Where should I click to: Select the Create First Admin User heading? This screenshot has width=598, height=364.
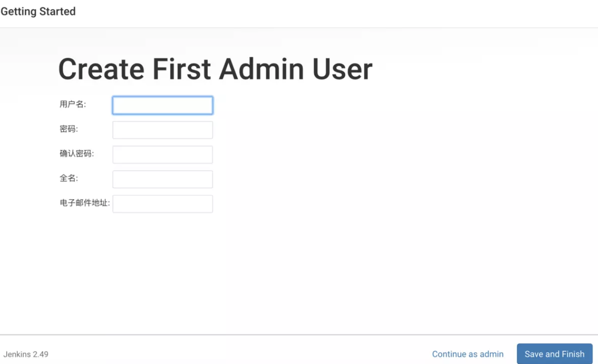(215, 69)
